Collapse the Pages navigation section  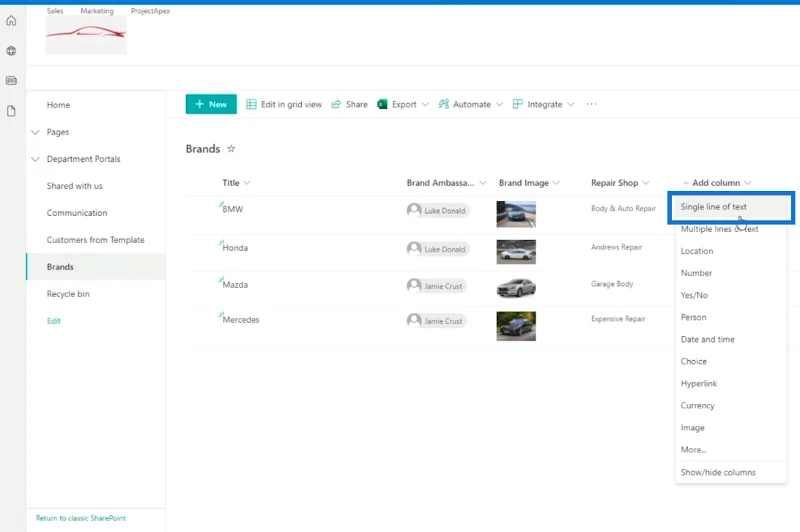[x=35, y=132]
